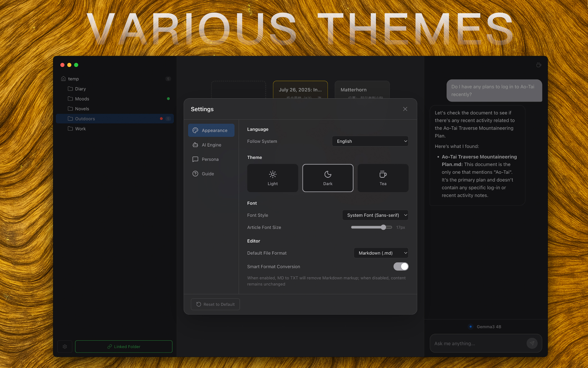Click the home icon beside temp
This screenshot has height=368, width=588.
[64, 79]
